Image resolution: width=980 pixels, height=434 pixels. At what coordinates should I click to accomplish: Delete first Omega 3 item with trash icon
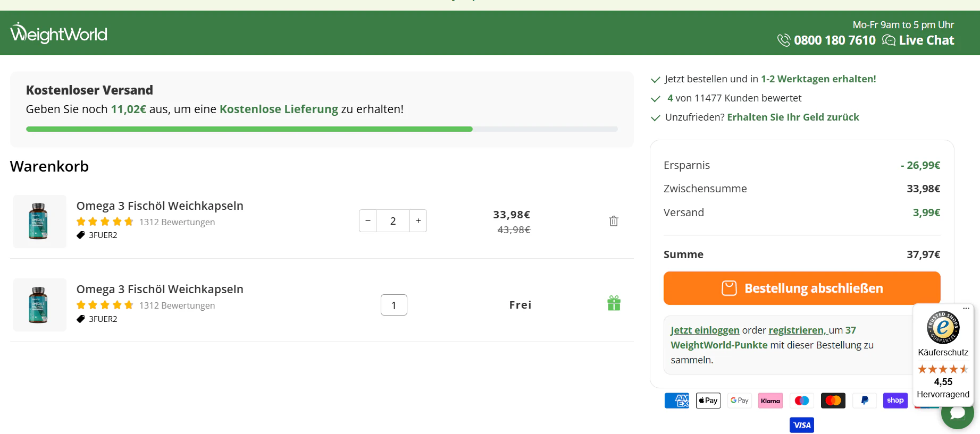click(x=614, y=221)
